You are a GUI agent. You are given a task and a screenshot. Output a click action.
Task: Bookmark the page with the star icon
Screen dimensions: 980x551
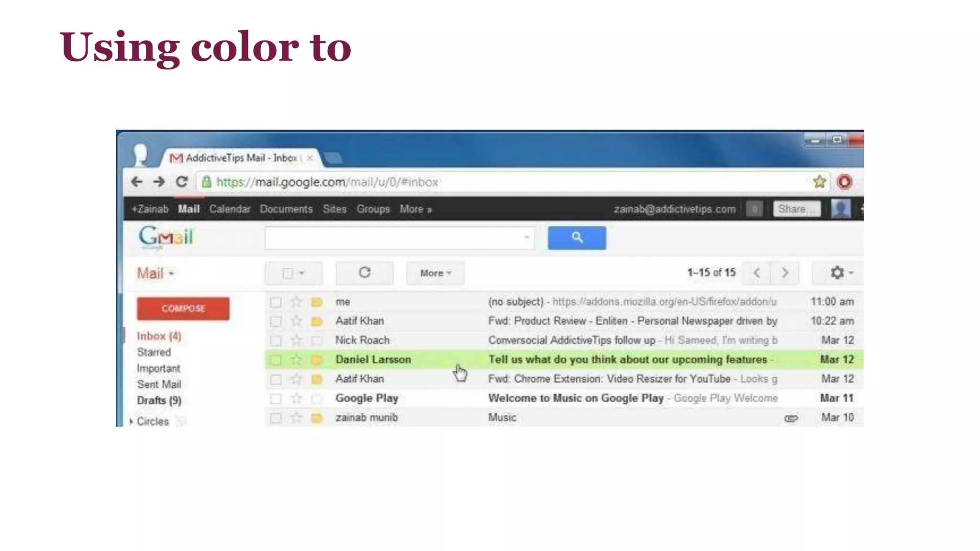(819, 182)
